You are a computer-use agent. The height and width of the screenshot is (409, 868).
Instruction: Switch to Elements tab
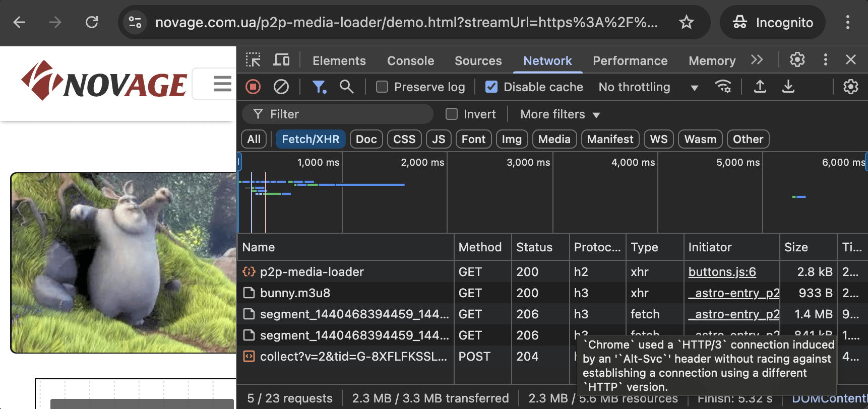[x=339, y=60]
